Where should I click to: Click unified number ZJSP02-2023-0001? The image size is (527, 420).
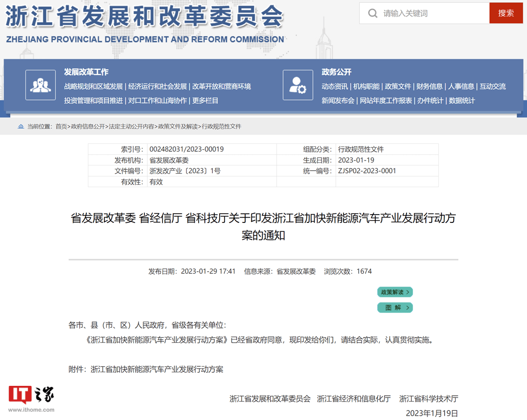click(x=367, y=171)
